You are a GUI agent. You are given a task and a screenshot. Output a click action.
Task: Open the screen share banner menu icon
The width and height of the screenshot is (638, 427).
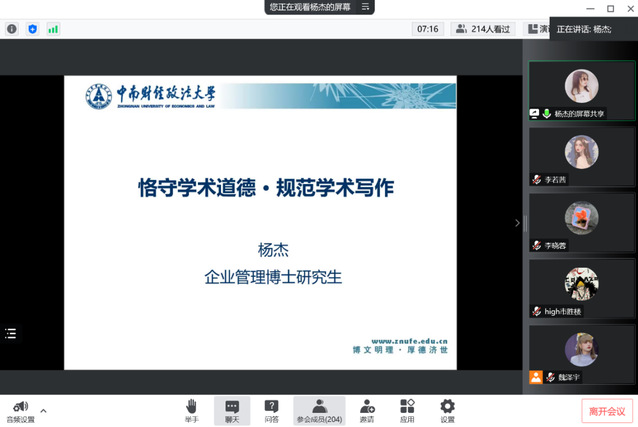(x=366, y=7)
